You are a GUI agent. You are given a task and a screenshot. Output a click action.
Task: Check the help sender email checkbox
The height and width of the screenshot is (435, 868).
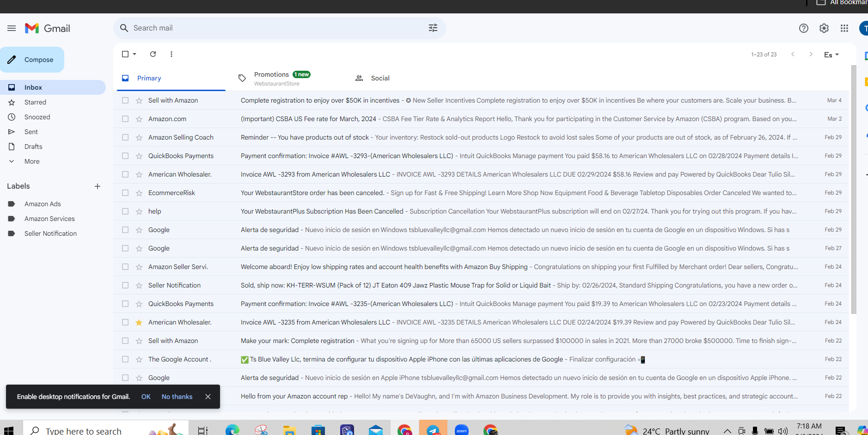(125, 211)
